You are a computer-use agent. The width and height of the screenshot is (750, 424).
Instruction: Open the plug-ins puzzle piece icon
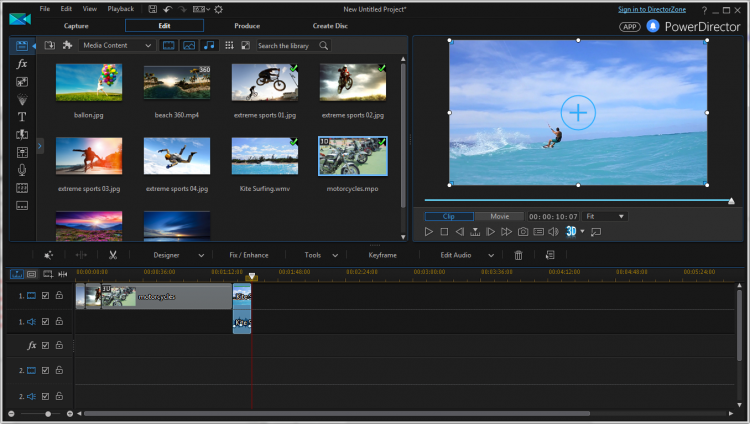[67, 45]
